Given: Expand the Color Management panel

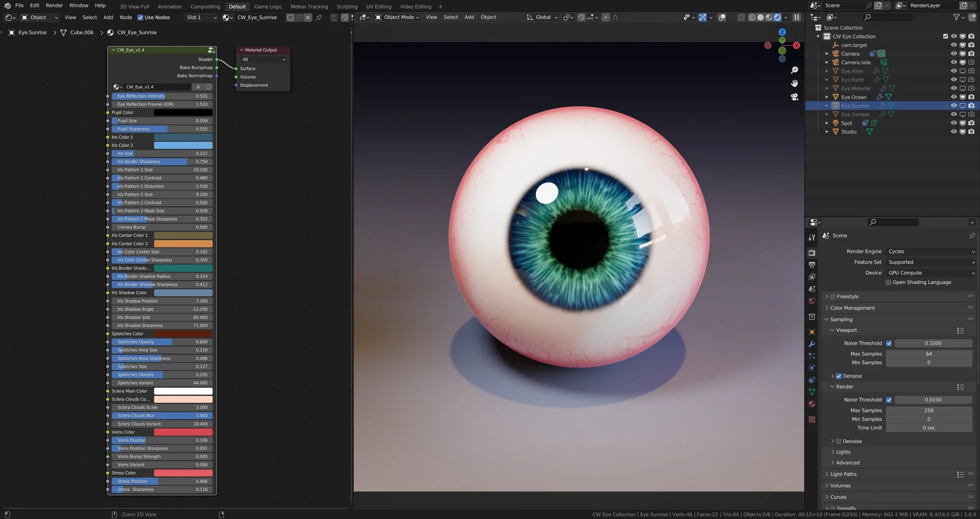Looking at the screenshot, I should tap(852, 308).
